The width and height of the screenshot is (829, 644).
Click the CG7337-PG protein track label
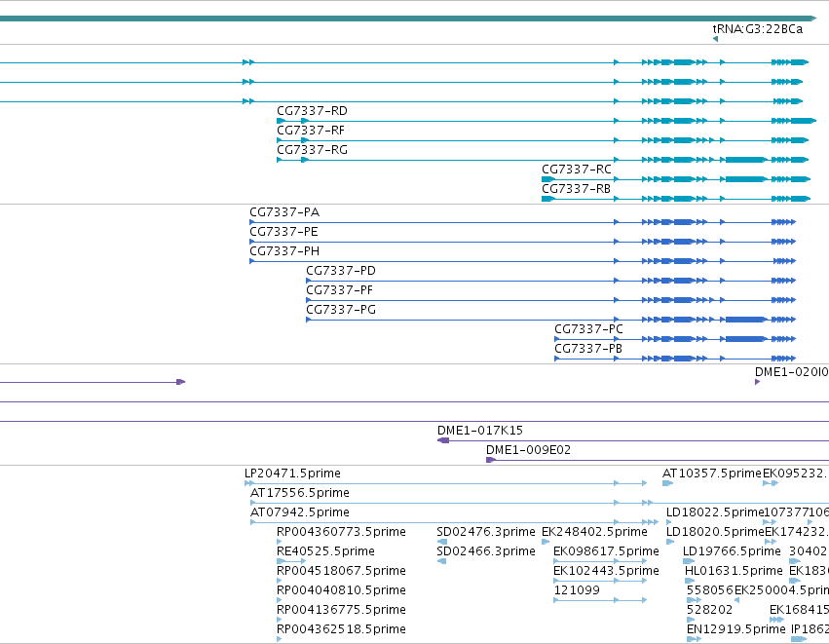(341, 310)
